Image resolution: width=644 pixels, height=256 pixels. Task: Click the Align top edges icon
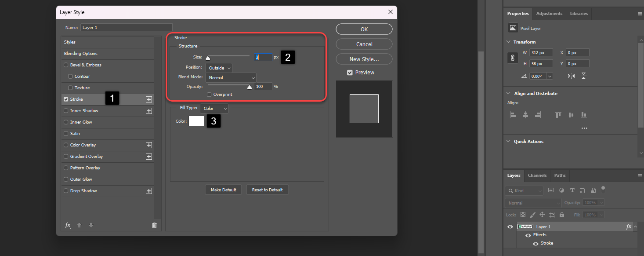pyautogui.click(x=558, y=114)
